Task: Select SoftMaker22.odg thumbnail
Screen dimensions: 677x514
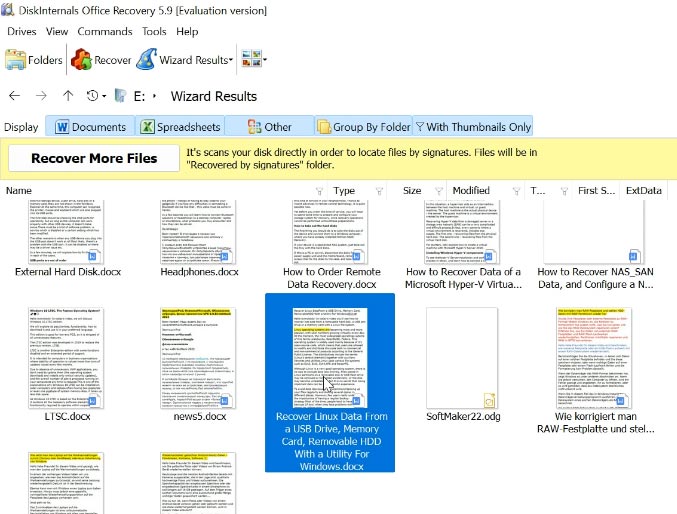Action: (x=462, y=358)
